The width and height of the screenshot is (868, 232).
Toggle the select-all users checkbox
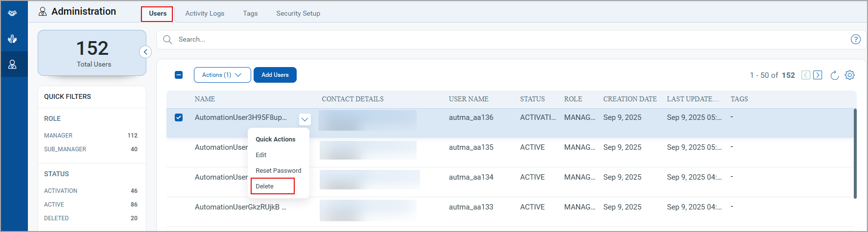click(179, 75)
